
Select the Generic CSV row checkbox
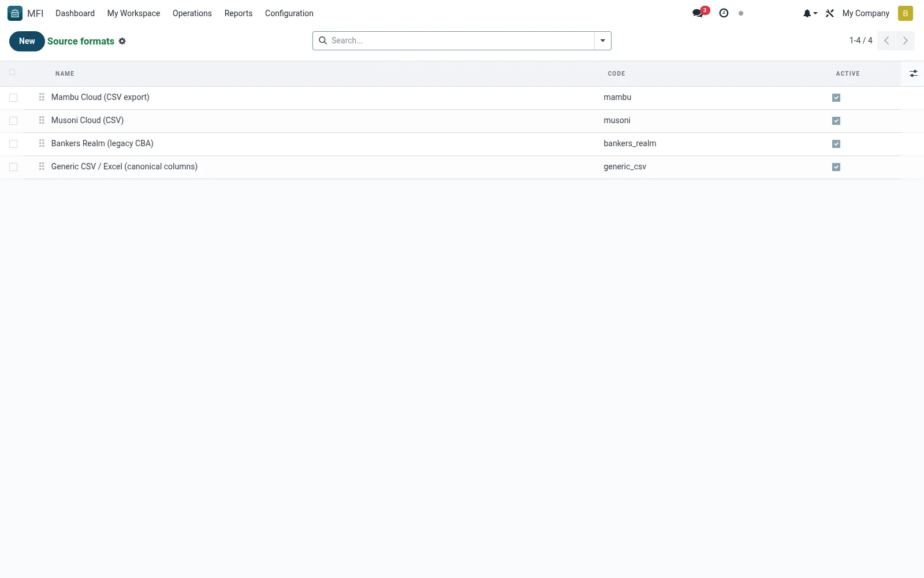[13, 167]
